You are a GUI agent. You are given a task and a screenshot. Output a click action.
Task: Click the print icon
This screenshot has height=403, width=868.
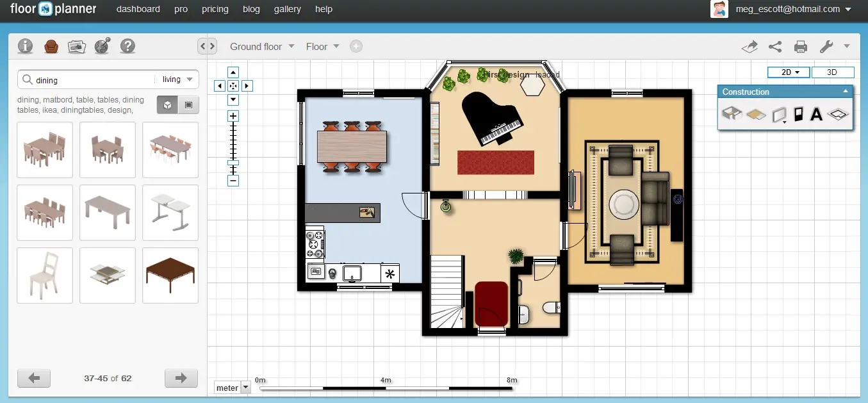pyautogui.click(x=800, y=46)
